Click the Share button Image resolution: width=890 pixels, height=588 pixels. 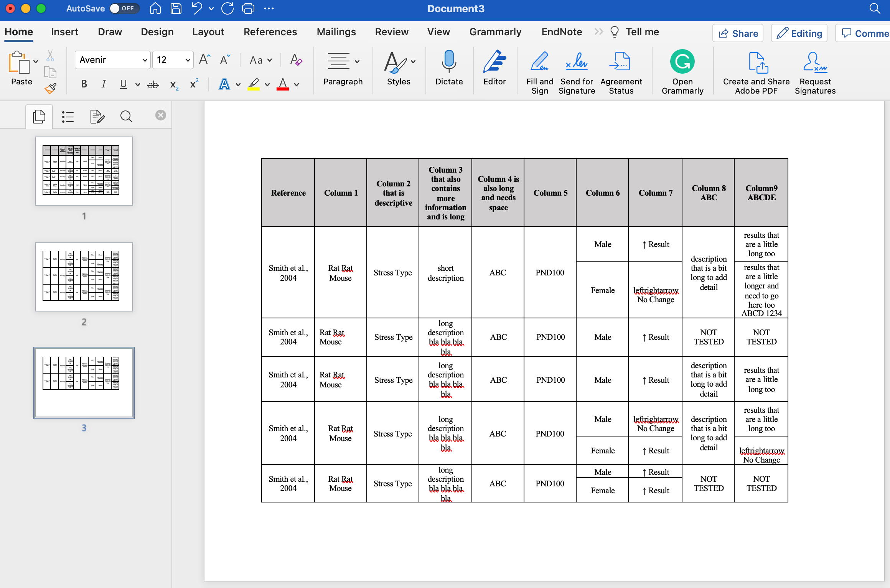point(738,33)
